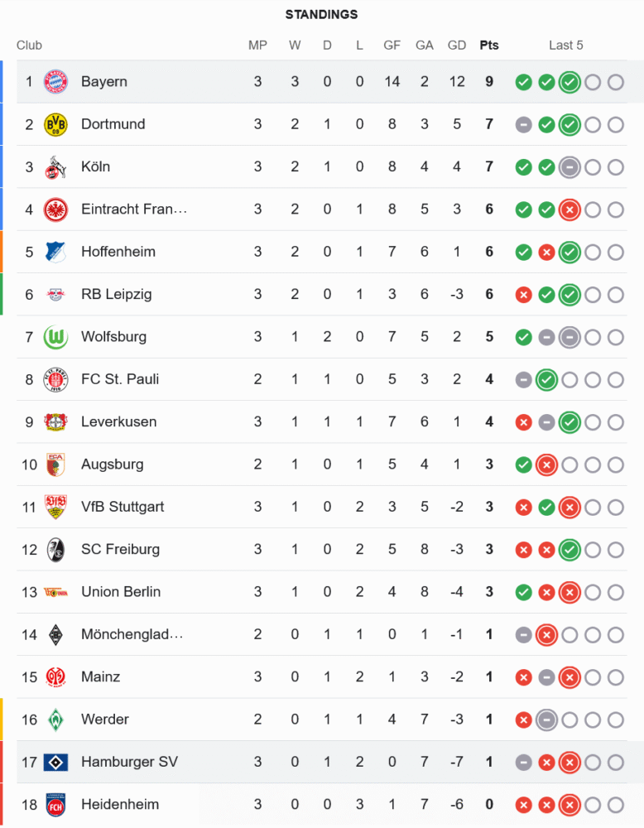Image resolution: width=644 pixels, height=828 pixels.
Task: Click the Hamburger SV logo
Action: click(55, 762)
